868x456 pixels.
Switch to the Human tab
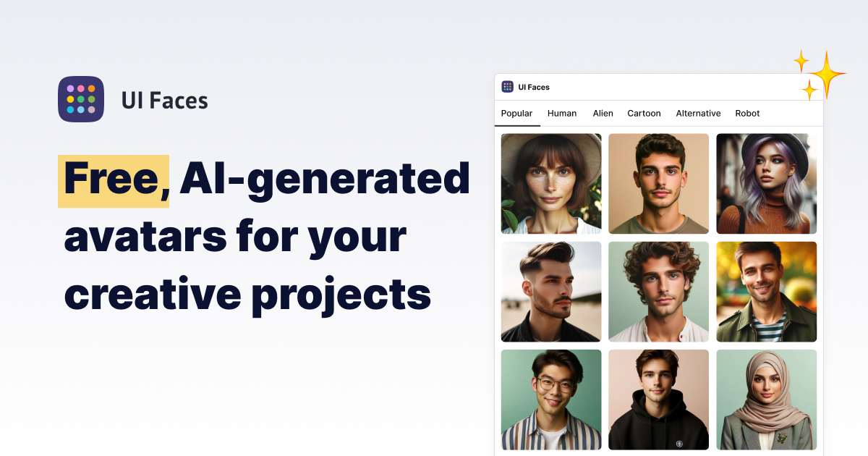pos(562,114)
